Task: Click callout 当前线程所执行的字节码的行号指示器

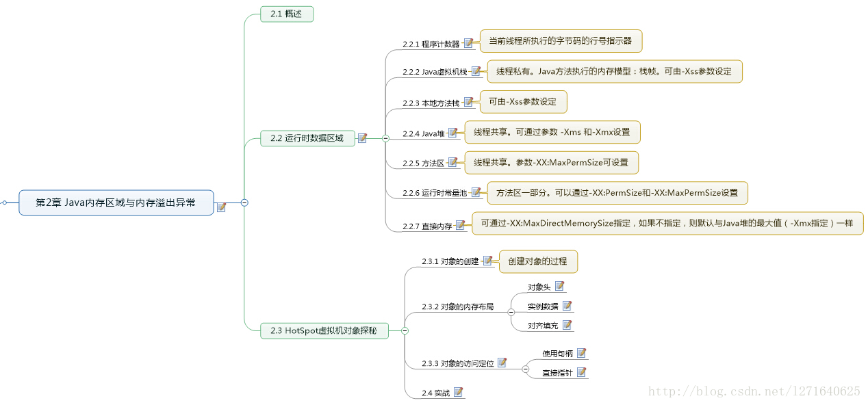Action: point(561,41)
